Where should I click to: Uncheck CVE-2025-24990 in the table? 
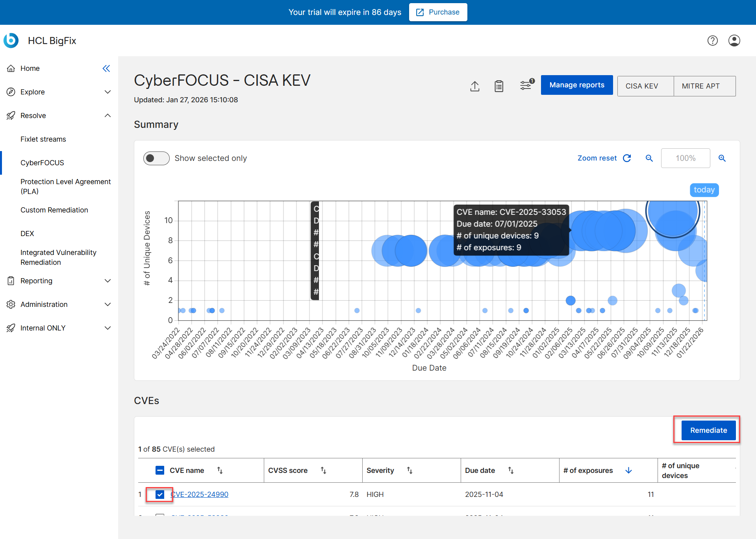point(159,494)
